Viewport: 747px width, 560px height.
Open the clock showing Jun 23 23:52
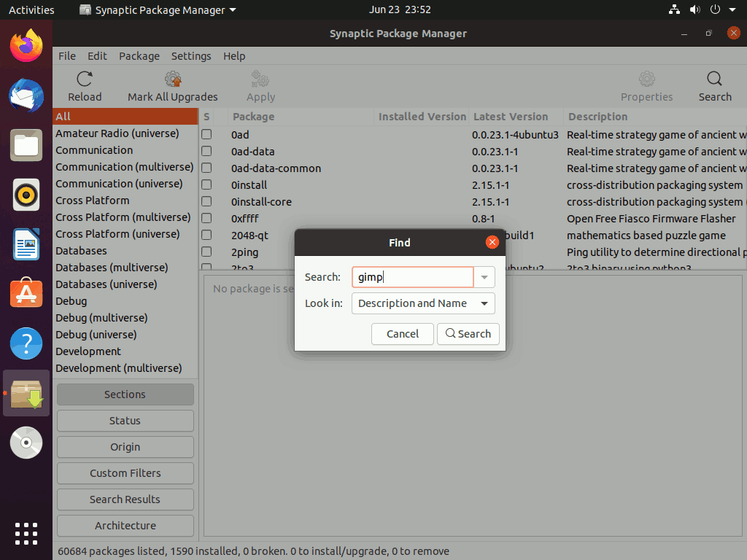click(x=400, y=9)
